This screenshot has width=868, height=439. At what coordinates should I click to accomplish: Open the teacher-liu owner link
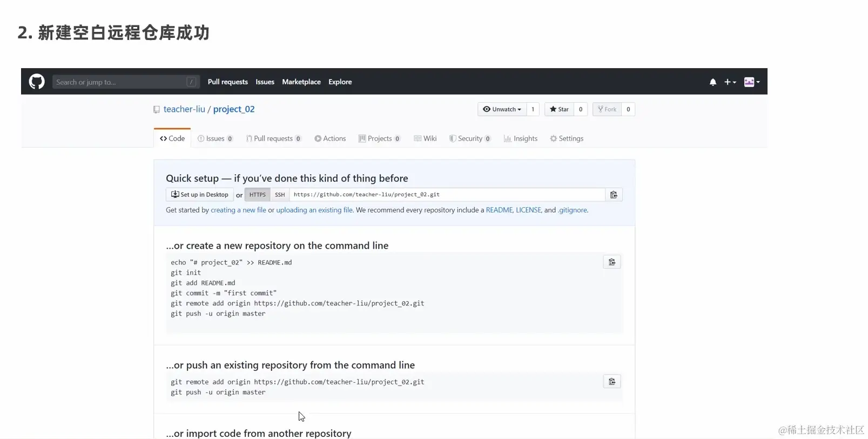pyautogui.click(x=184, y=109)
